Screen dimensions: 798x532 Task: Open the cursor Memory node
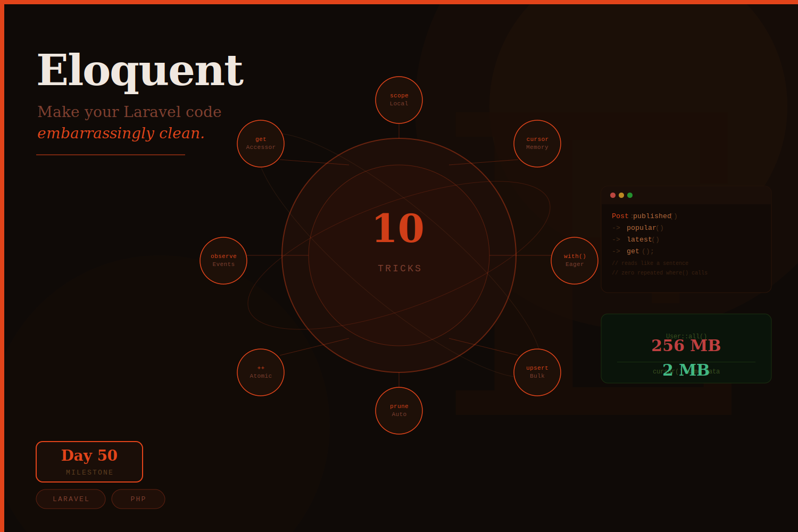[537, 143]
